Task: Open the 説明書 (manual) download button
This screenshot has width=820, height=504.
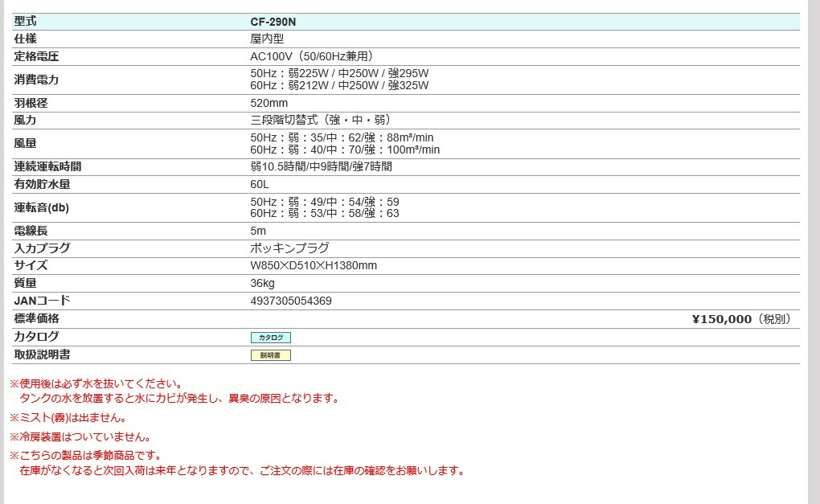Action: pyautogui.click(x=270, y=354)
